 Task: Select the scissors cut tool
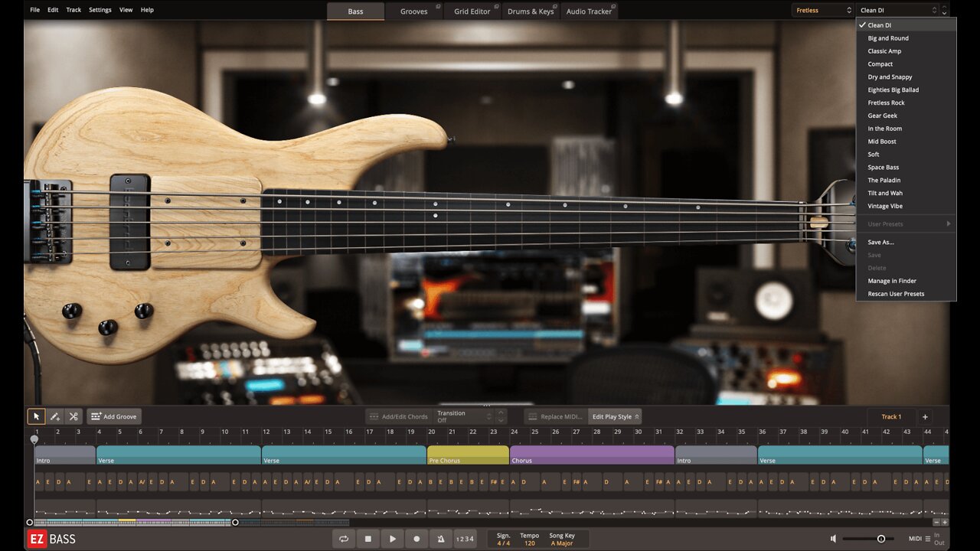coord(73,416)
